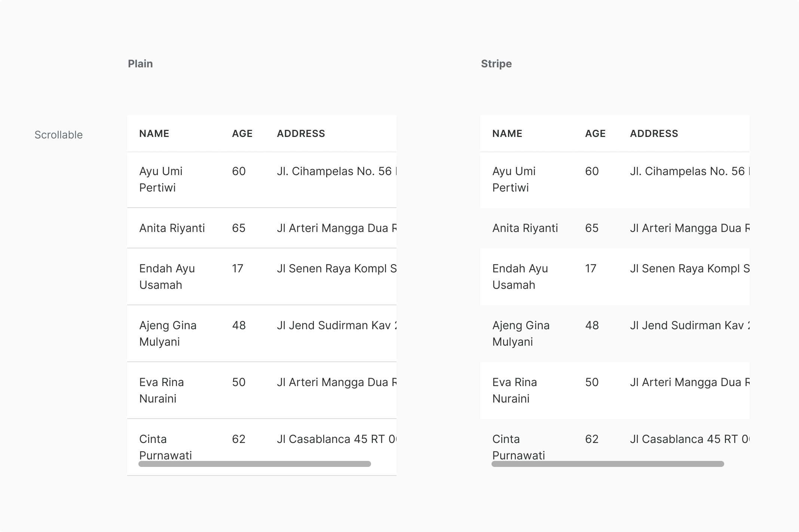Click the Stripe table horizontal scrollbar
Screen dimensions: 799x532
608,464
